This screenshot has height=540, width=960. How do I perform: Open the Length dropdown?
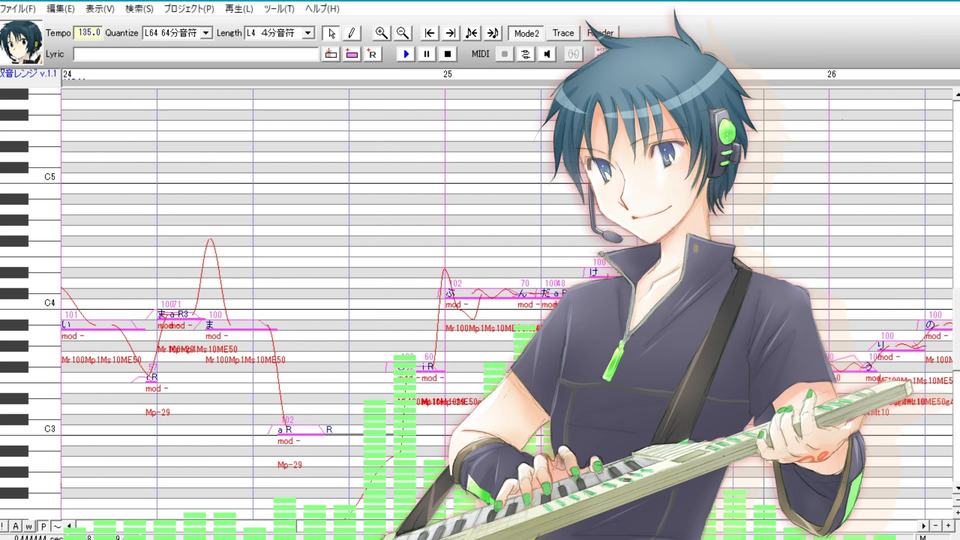[x=280, y=32]
